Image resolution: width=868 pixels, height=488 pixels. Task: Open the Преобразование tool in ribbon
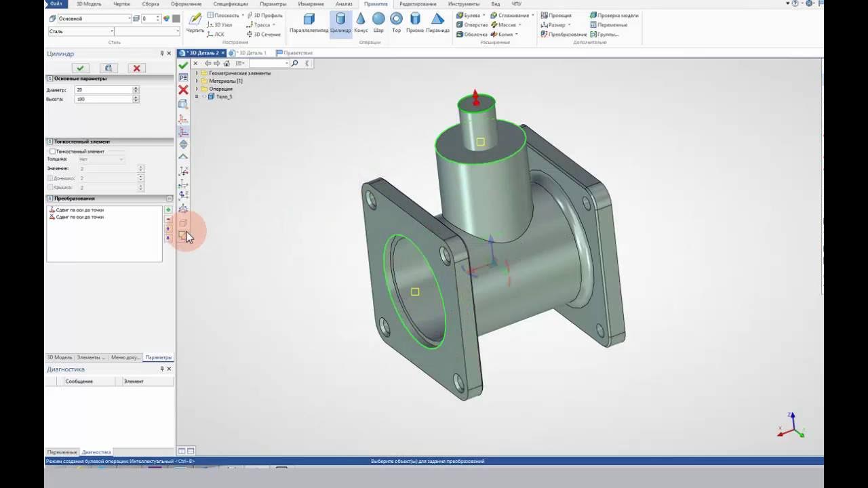pyautogui.click(x=564, y=34)
